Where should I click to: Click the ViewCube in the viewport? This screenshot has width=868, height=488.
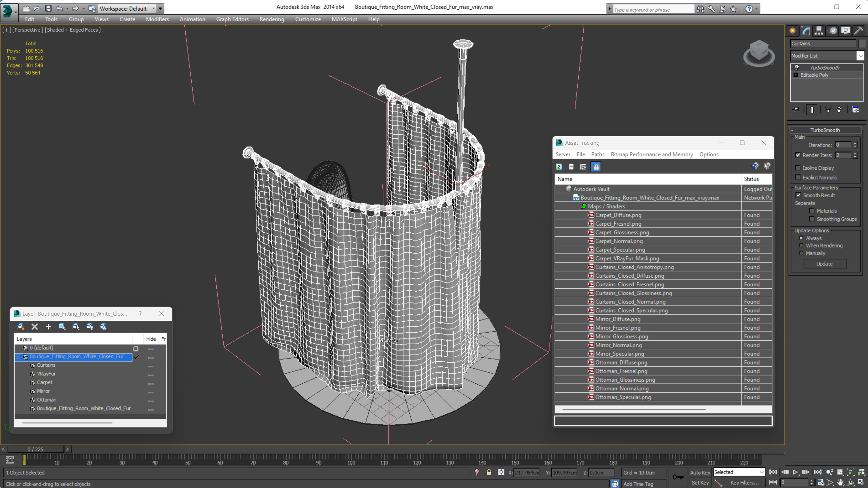point(758,53)
